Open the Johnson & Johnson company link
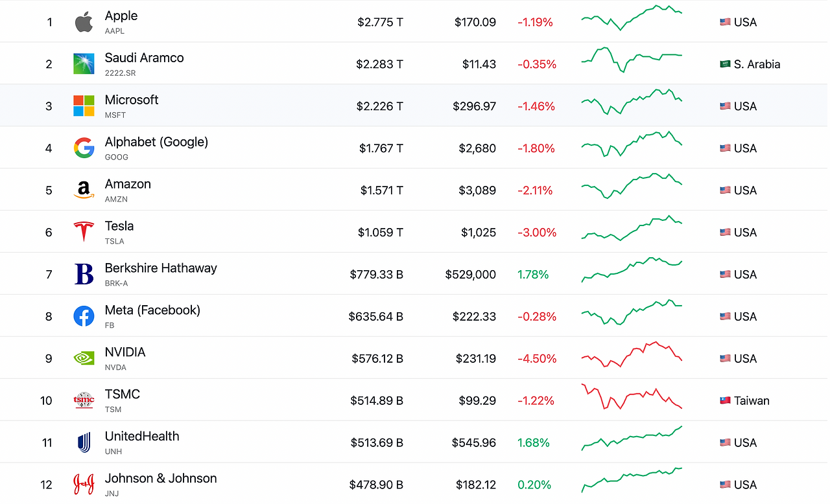 coord(161,479)
